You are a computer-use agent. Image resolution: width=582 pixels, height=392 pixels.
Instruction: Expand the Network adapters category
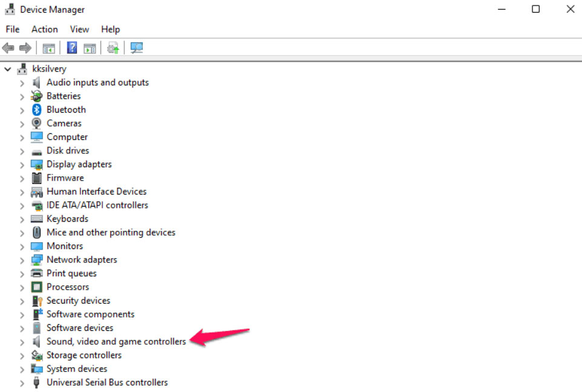(x=22, y=260)
